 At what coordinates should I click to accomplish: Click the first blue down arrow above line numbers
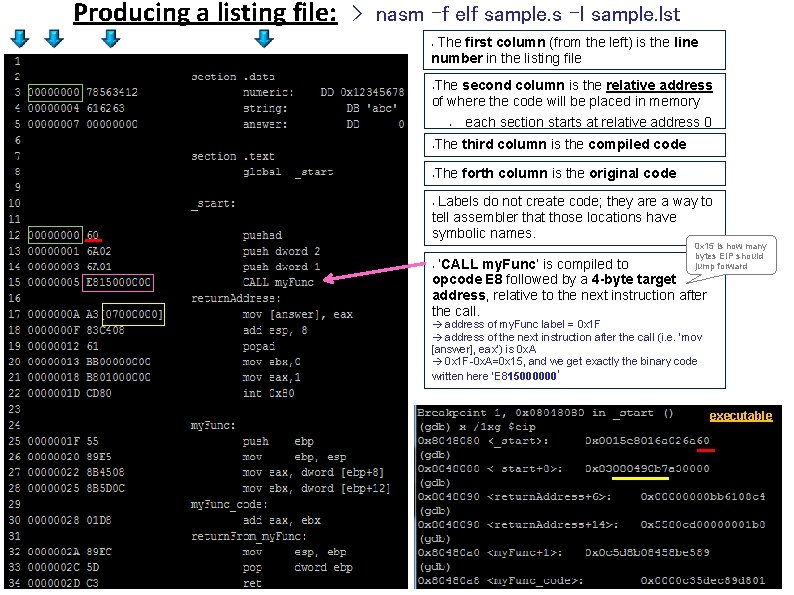click(20, 38)
